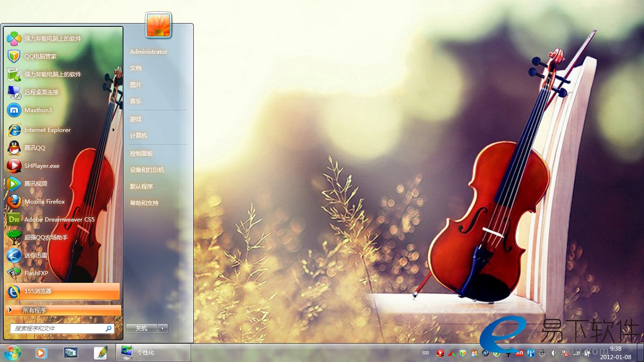Click Windows Media Player taskbar icon
Screen dimensions: 644x362
point(41,353)
